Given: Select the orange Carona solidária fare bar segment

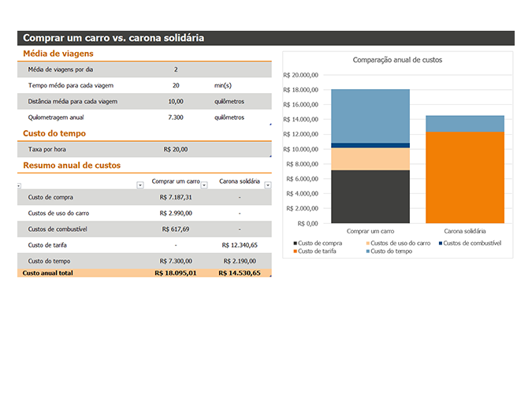Looking at the screenshot, I should pos(465,177).
